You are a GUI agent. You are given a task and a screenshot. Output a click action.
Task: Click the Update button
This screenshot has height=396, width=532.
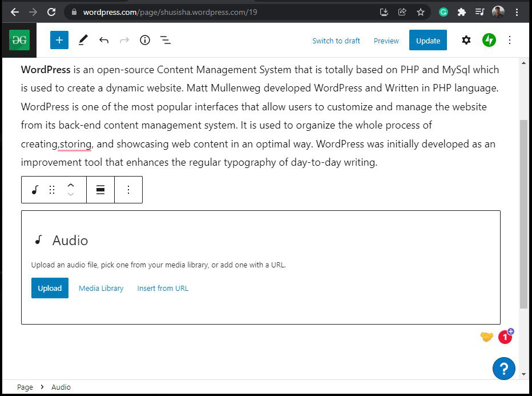tap(428, 40)
